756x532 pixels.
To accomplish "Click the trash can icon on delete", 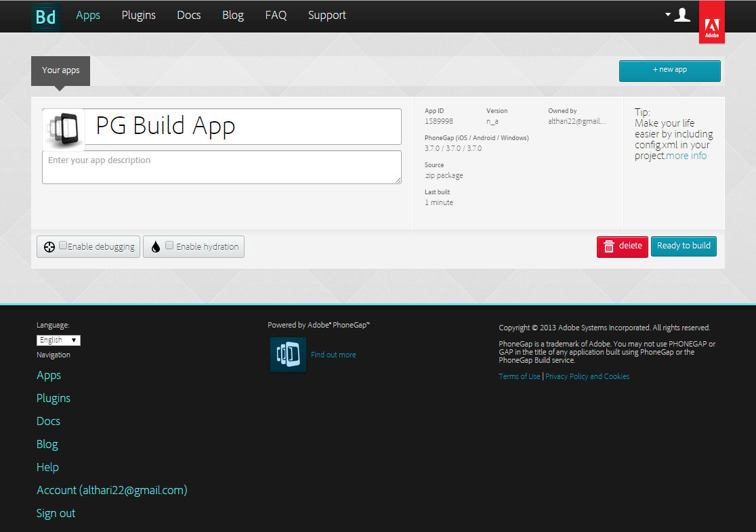I will point(609,246).
